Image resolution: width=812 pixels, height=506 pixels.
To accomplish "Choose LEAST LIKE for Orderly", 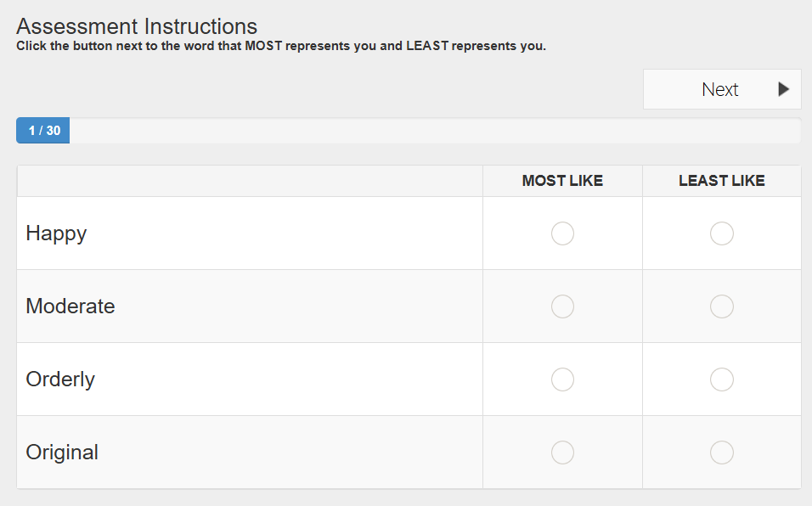I will point(722,379).
